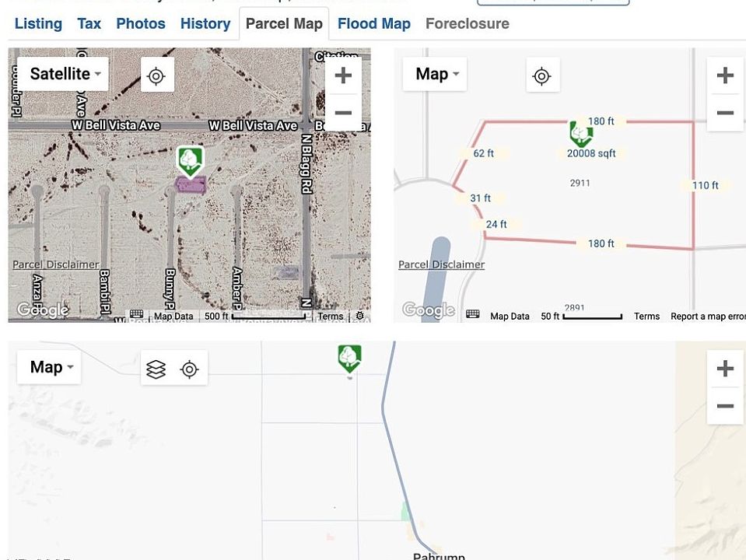Expand the Map type dropdown on bottom map
Screen dimensions: 746x560
click(49, 367)
